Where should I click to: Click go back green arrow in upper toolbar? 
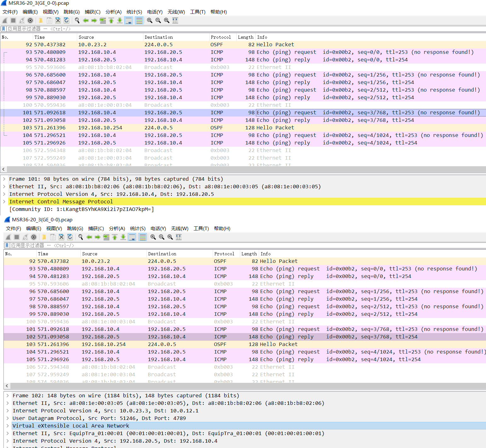85,20
